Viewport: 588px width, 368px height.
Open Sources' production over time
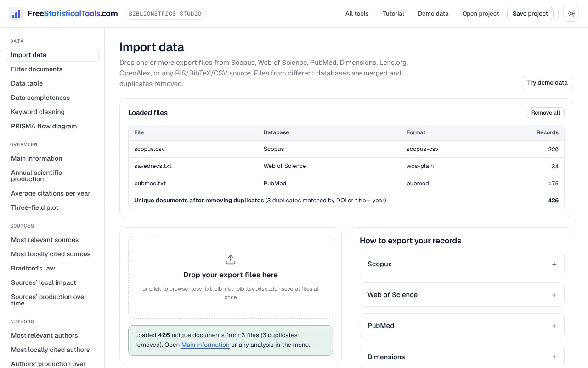tap(52, 300)
